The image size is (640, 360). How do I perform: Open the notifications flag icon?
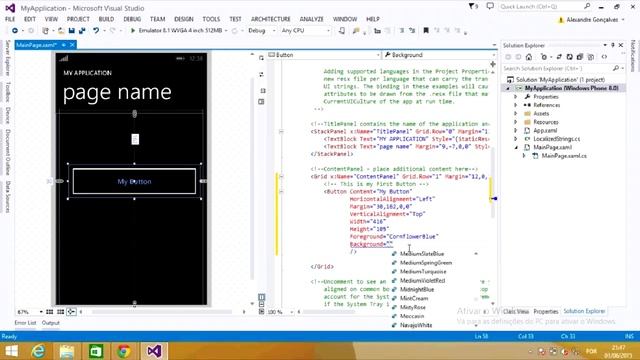tap(473, 6)
